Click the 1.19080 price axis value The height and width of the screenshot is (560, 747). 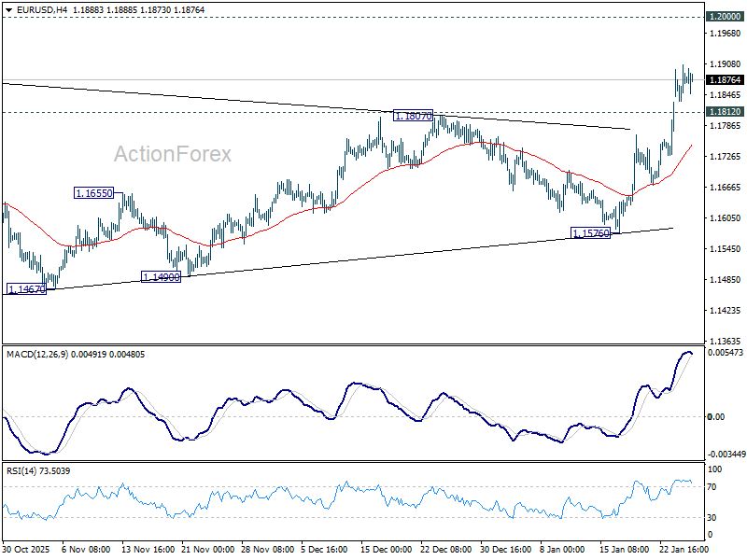point(726,63)
